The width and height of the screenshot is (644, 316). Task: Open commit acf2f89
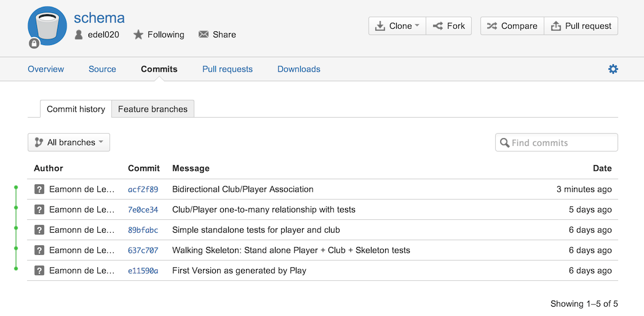pyautogui.click(x=143, y=189)
